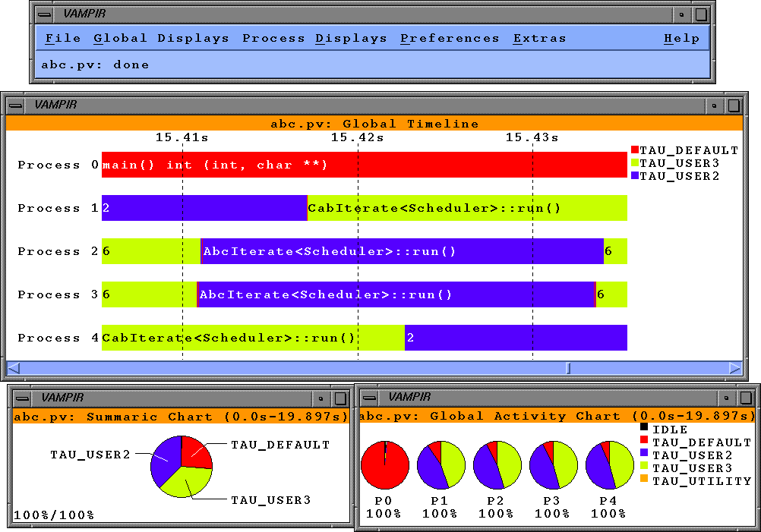
Task: Open the Help menu
Action: coord(681,38)
